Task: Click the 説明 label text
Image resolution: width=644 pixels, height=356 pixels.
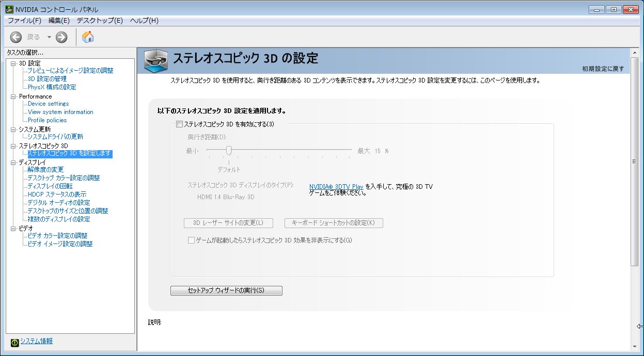Action: 155,322
